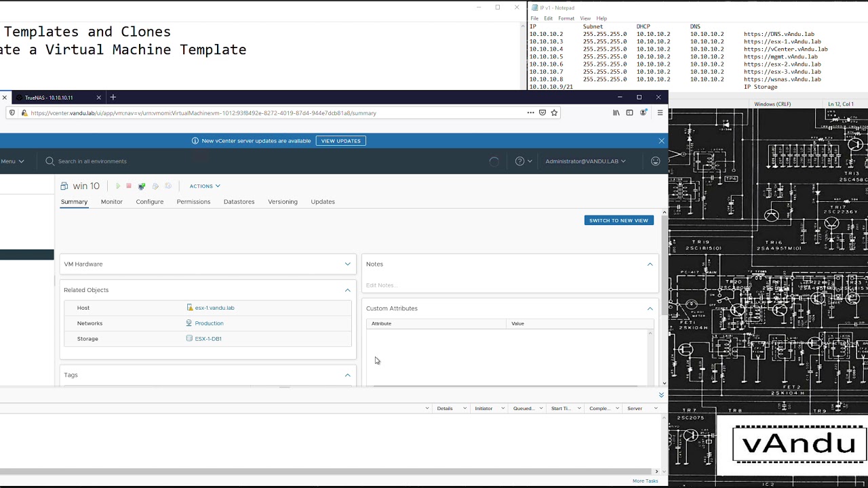Open the help question mark menu
The height and width of the screenshot is (488, 868).
click(524, 161)
